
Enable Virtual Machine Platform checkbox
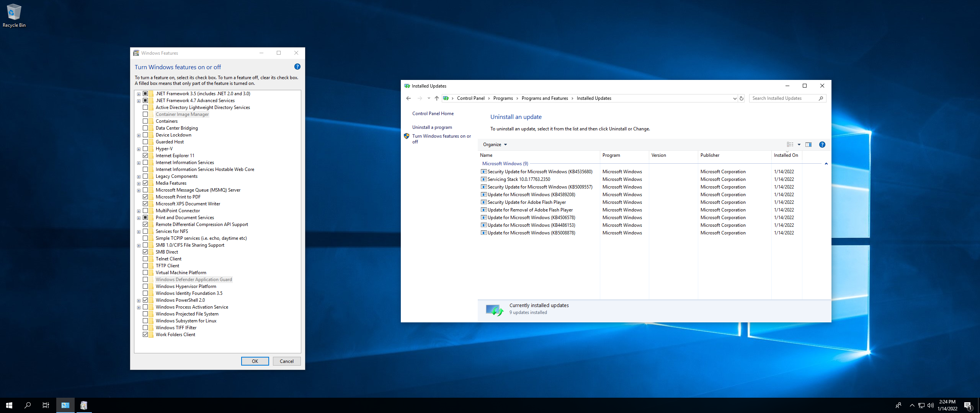tap(145, 273)
